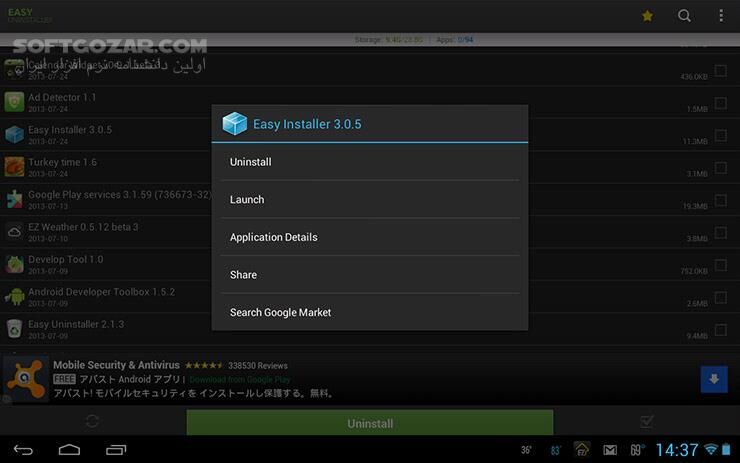
Task: Check the Easy Installer 3.0.5 row checkbox
Action: [x=720, y=135]
